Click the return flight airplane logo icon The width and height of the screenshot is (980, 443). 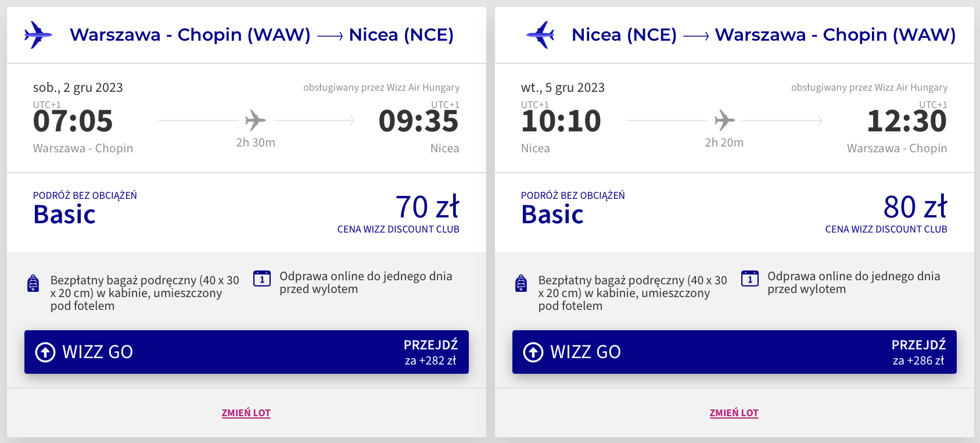click(541, 35)
